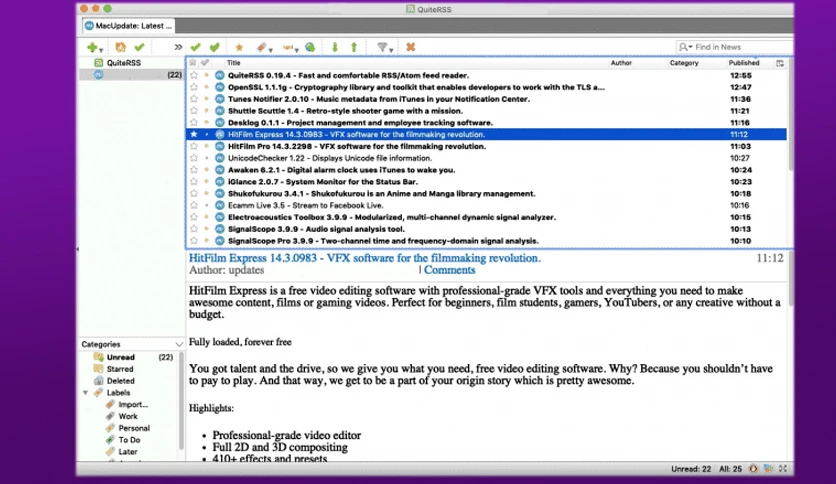Click the green plus Add feed icon
Screen dimensions: 836x484
pos(92,47)
